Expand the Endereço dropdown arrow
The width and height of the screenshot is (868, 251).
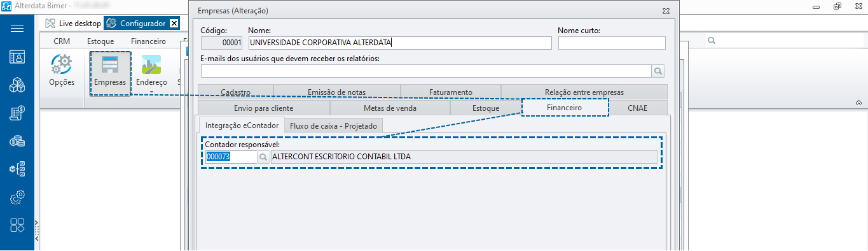tap(151, 92)
